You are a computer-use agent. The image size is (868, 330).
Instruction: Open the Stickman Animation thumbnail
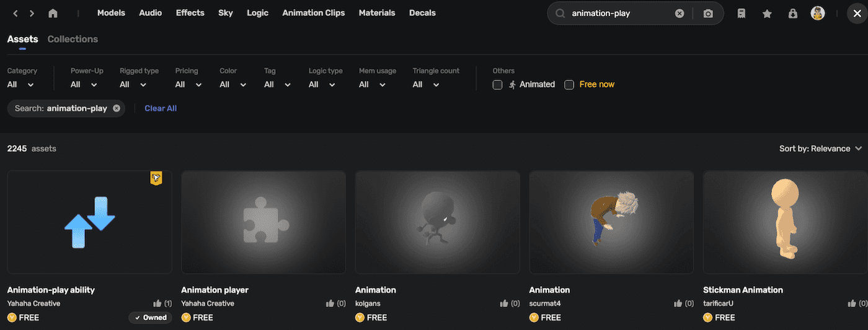coord(785,222)
